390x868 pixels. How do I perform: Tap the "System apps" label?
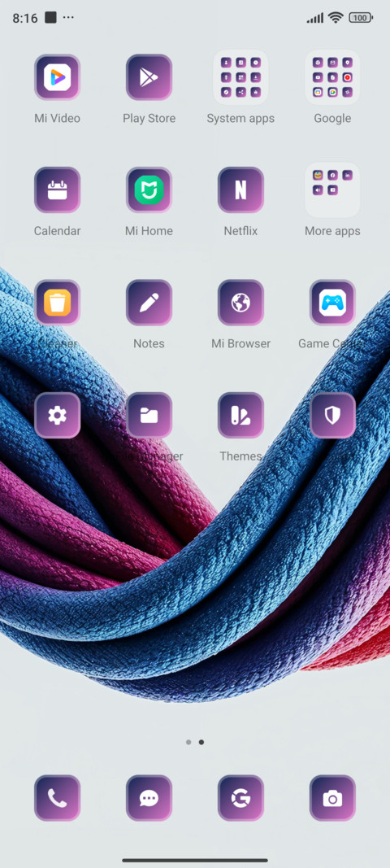click(x=240, y=119)
